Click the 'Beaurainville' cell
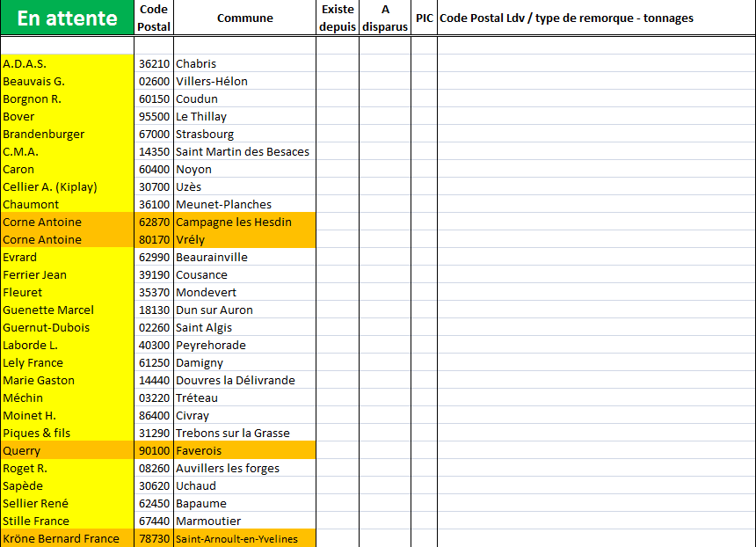This screenshot has width=756, height=547. pos(244,257)
